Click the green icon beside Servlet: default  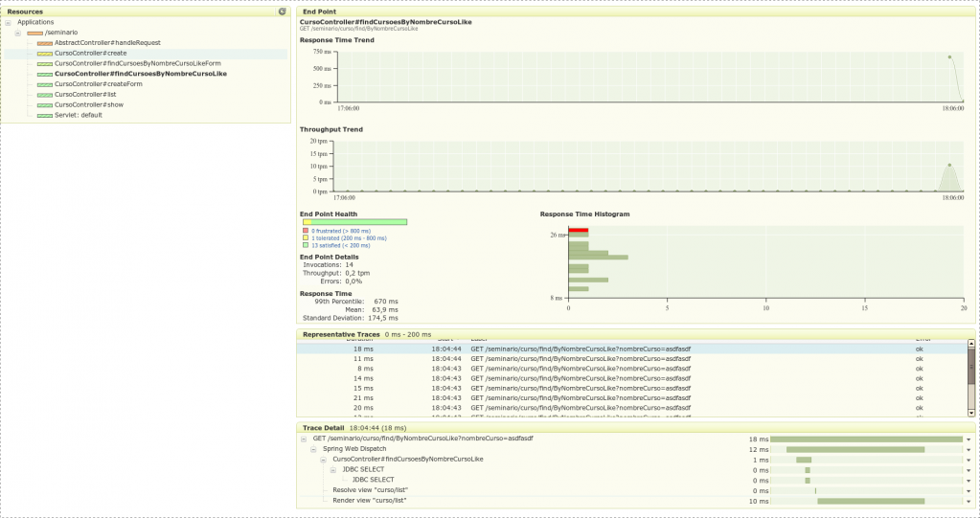[44, 116]
